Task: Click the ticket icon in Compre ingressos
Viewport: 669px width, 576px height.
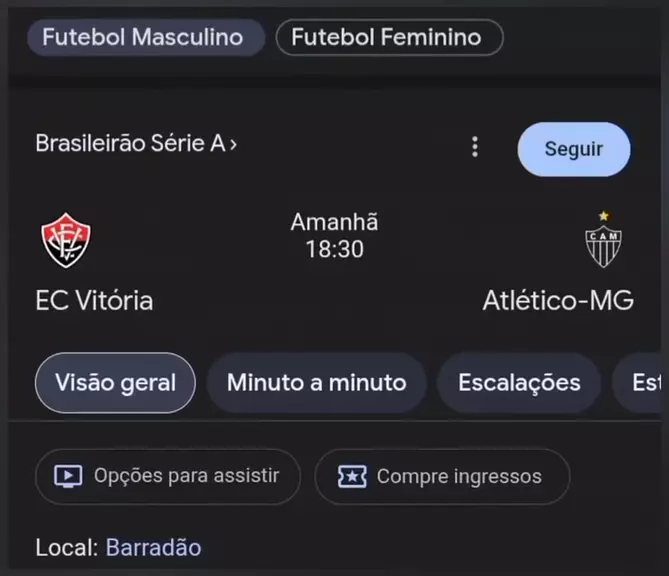Action: pos(351,477)
